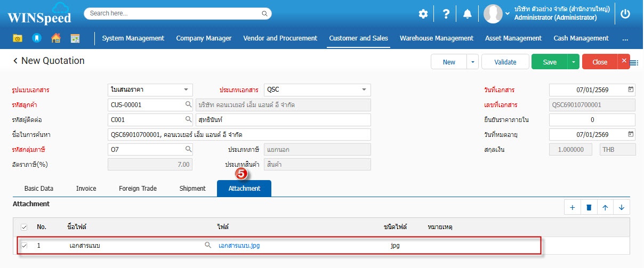
Task: Open the Warehouse Management menu
Action: pyautogui.click(x=436, y=38)
